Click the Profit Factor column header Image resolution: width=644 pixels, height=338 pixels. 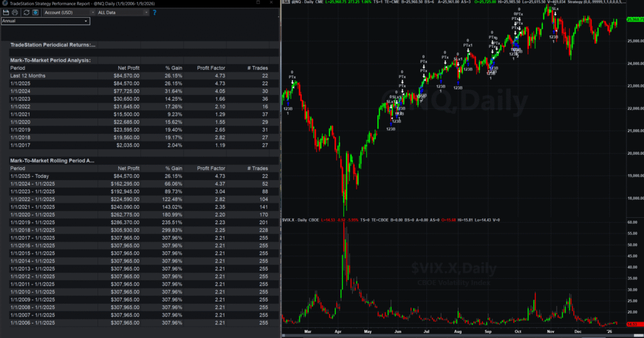click(x=212, y=68)
